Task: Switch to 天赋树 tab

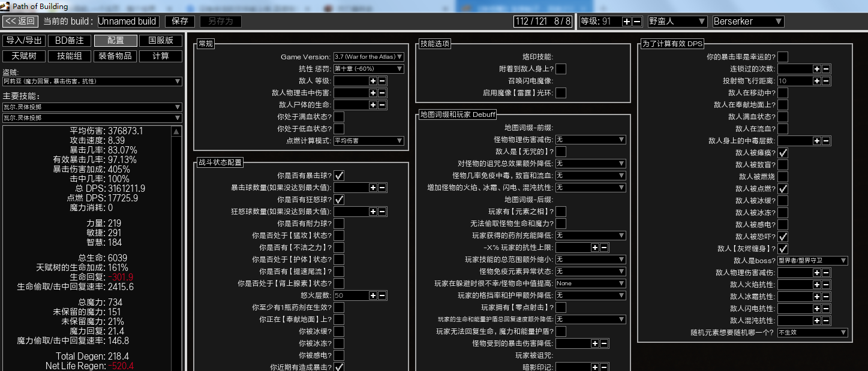Action: click(25, 56)
